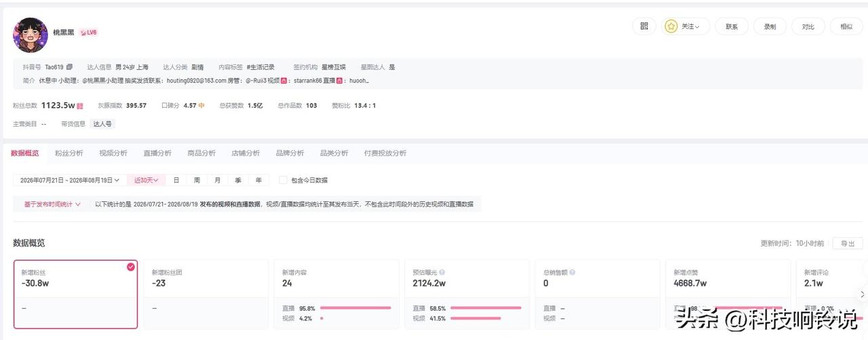Select the 新增评论 card showing 2.1w
Viewport: 868px width, 340px height.
point(831,295)
